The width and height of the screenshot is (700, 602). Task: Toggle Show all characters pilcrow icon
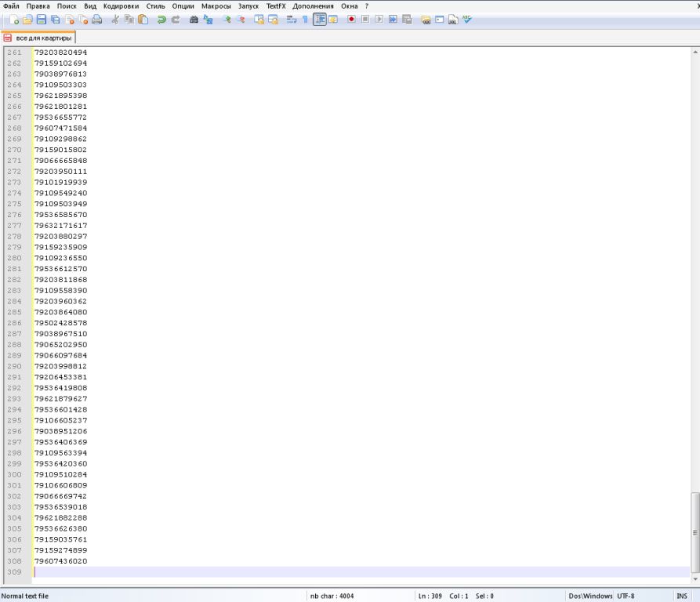click(306, 19)
